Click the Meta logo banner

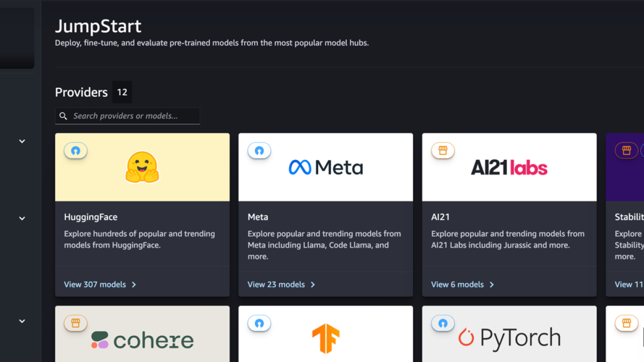[x=325, y=167]
